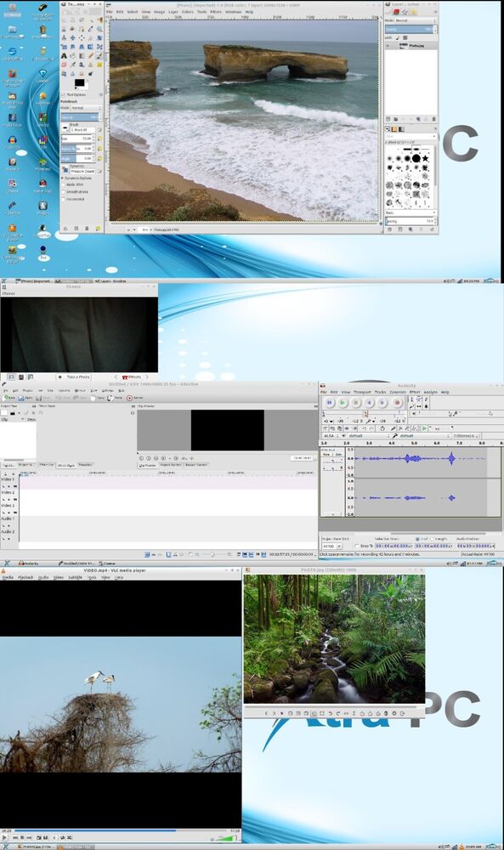Select Length radio button in Audacity
504x850 pixels.
[432, 540]
